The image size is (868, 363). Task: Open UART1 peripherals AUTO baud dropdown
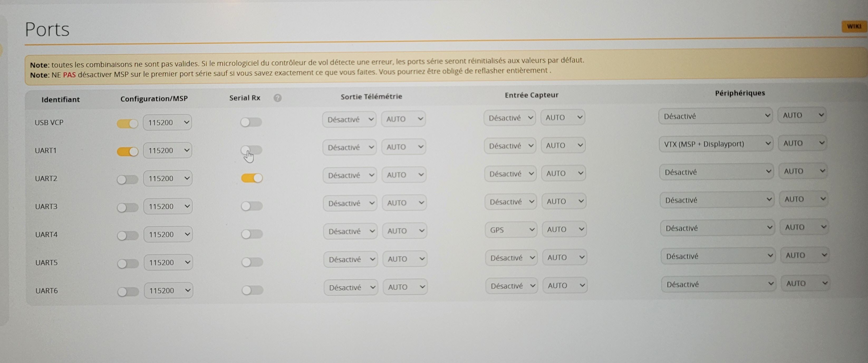(802, 143)
